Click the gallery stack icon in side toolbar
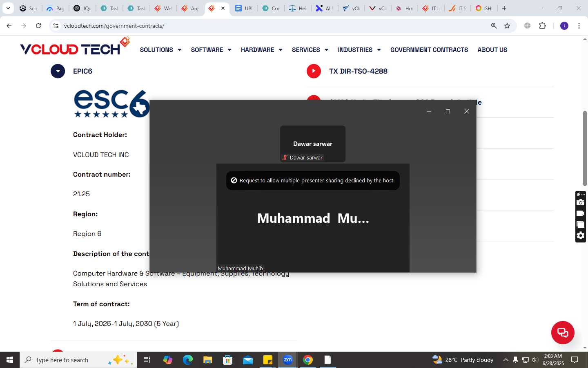Screen dimensions: 588x368 click(580, 224)
